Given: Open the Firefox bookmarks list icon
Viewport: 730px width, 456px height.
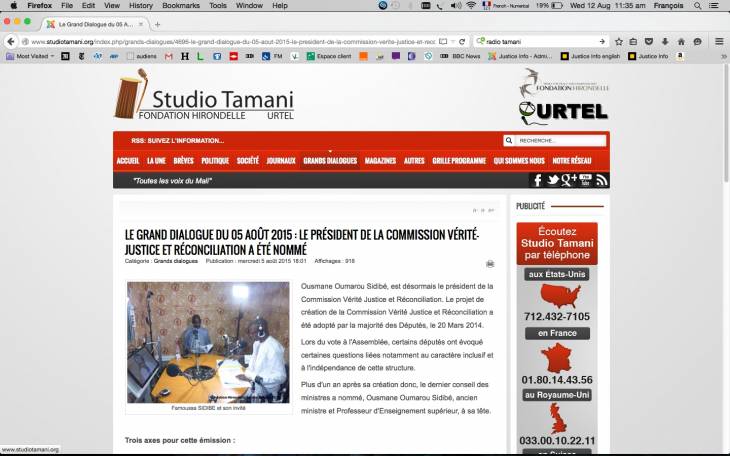Looking at the screenshot, I should 633,41.
